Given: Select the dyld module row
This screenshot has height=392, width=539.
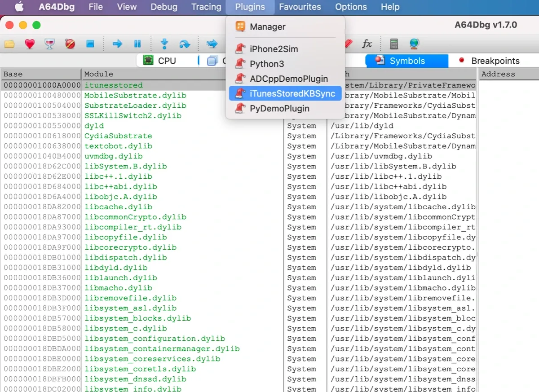Looking at the screenshot, I should 94,126.
